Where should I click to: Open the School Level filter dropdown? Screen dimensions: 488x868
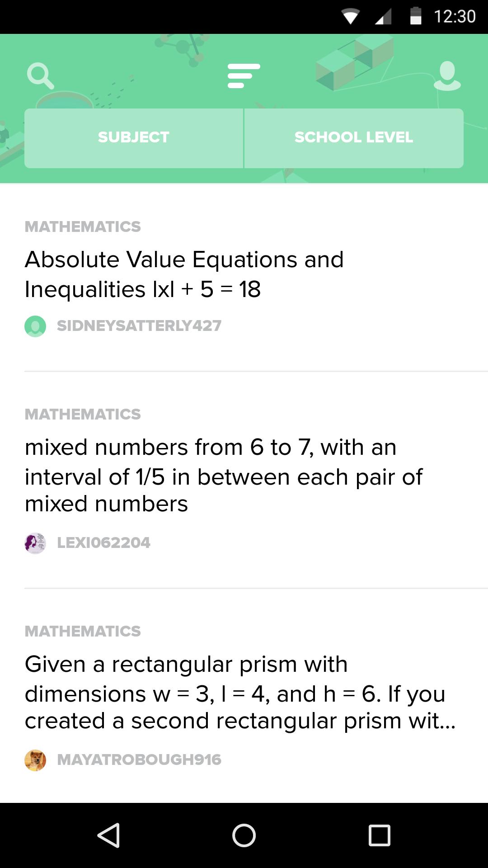pos(354,138)
